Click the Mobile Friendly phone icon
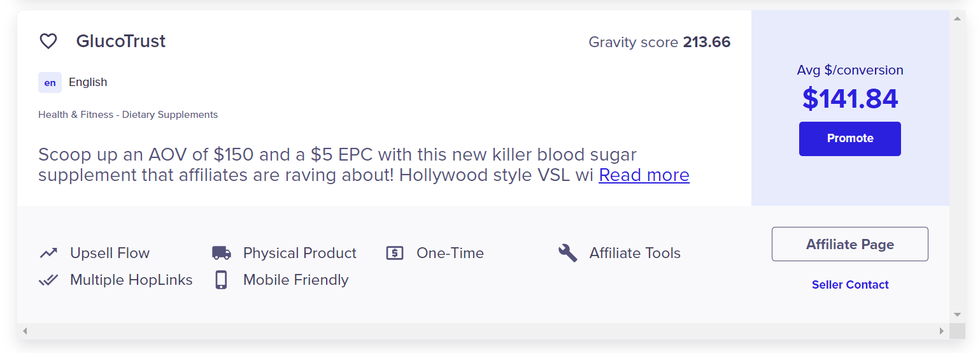The image size is (980, 353). (x=221, y=280)
